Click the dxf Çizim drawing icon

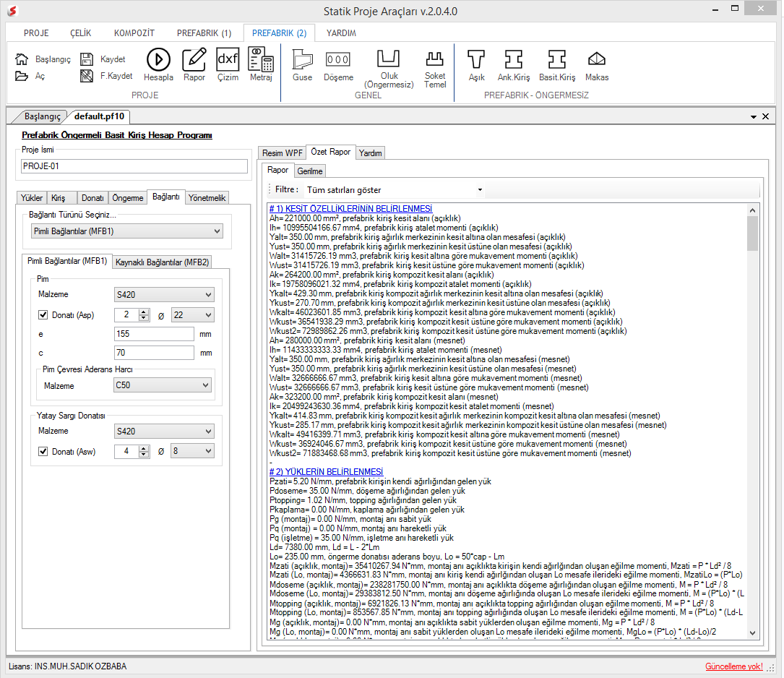coord(228,59)
